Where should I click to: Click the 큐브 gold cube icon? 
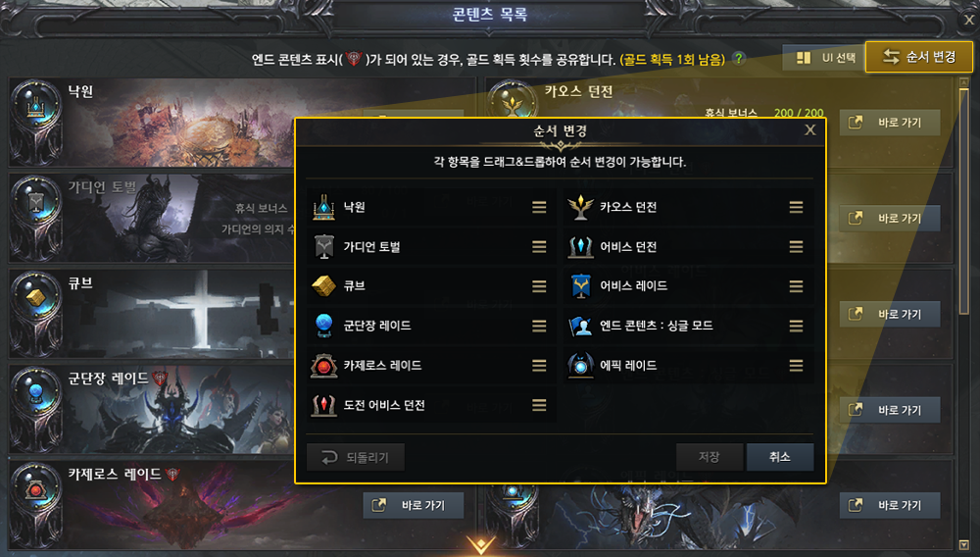323,285
